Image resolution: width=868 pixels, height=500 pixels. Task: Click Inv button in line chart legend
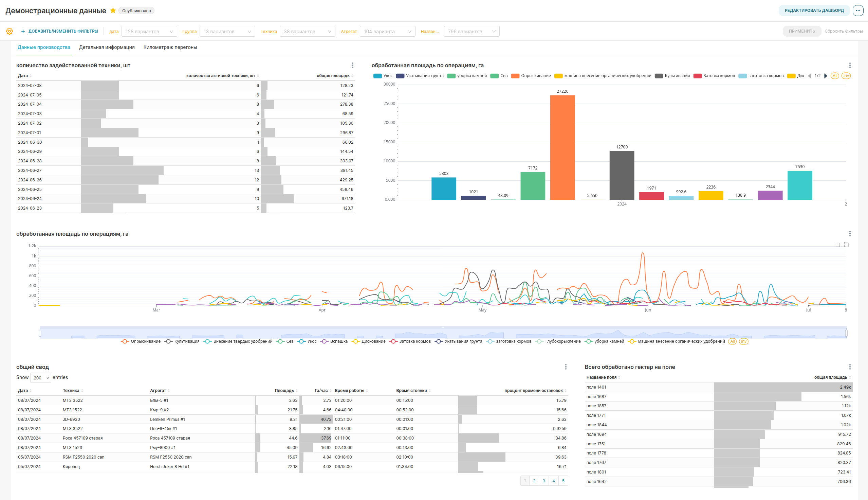point(743,341)
